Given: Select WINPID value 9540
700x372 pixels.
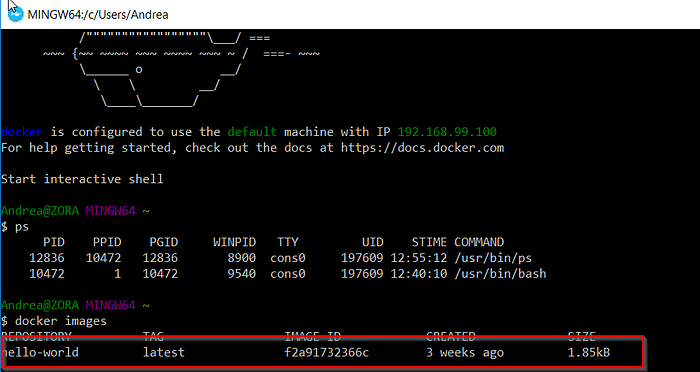Looking at the screenshot, I should (242, 274).
